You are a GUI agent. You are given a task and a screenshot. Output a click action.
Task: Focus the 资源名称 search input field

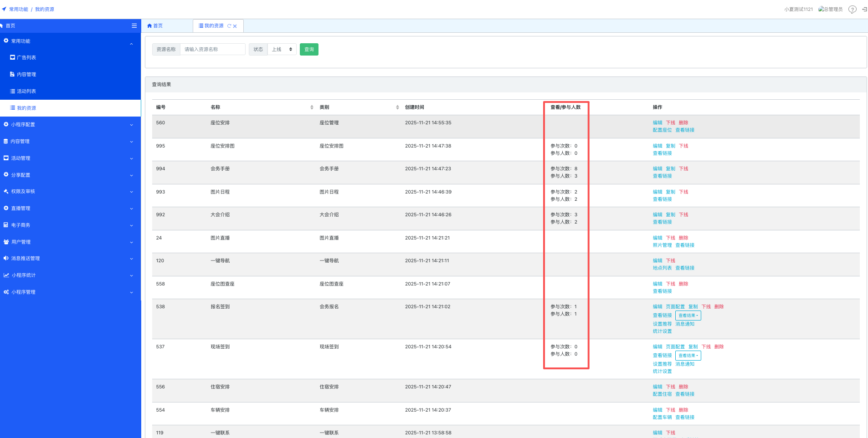(212, 49)
